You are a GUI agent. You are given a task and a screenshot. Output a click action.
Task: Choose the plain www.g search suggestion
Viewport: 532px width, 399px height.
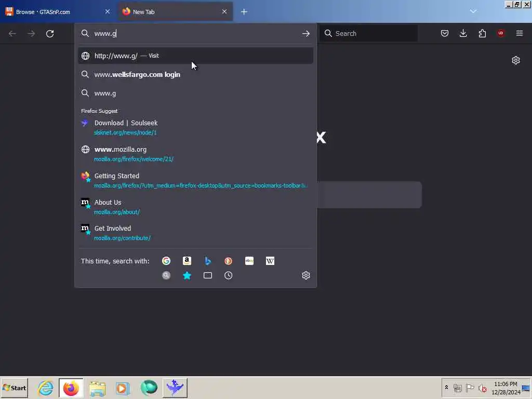pyautogui.click(x=195, y=94)
